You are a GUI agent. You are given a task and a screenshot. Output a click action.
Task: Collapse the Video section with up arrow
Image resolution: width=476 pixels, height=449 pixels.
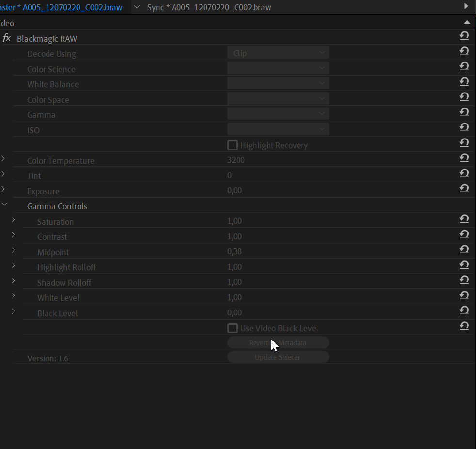click(467, 22)
